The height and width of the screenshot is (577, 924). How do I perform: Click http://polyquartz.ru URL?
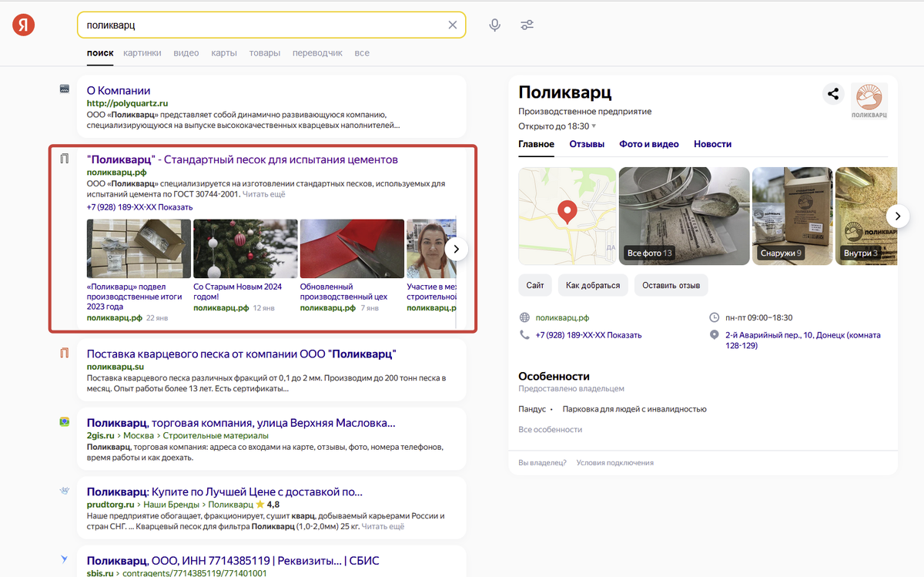coord(127,103)
